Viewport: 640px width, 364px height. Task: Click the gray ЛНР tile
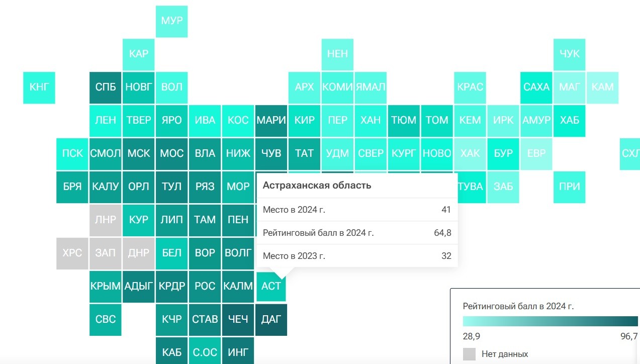pyautogui.click(x=106, y=220)
